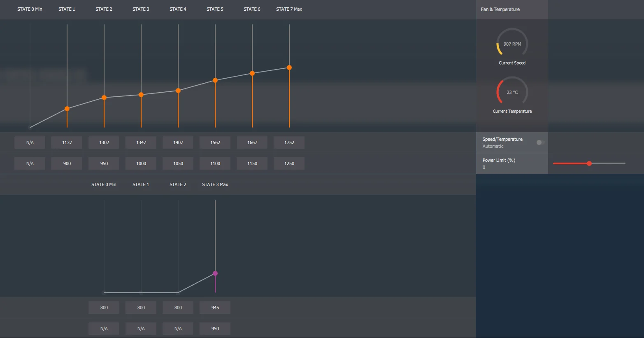Click the GPU State 2 950 voltage field
This screenshot has width=644, height=338.
click(104, 163)
